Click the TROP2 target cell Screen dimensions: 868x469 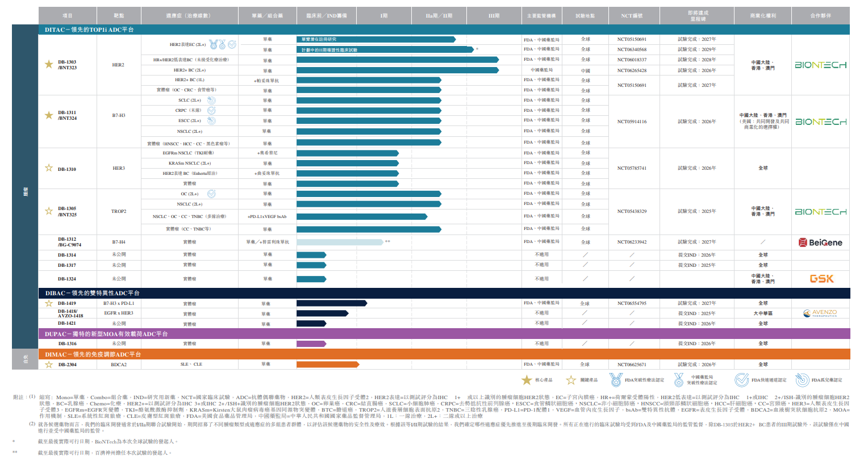[119, 211]
